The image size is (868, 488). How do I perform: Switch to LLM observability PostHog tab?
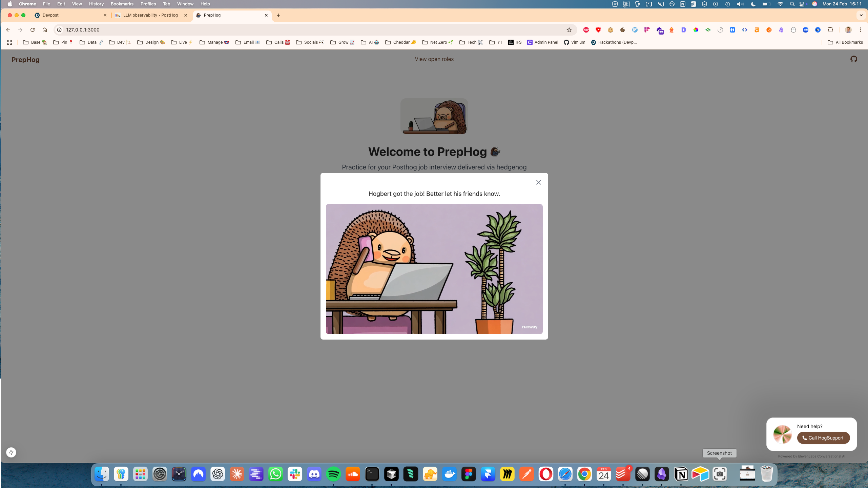tap(150, 15)
